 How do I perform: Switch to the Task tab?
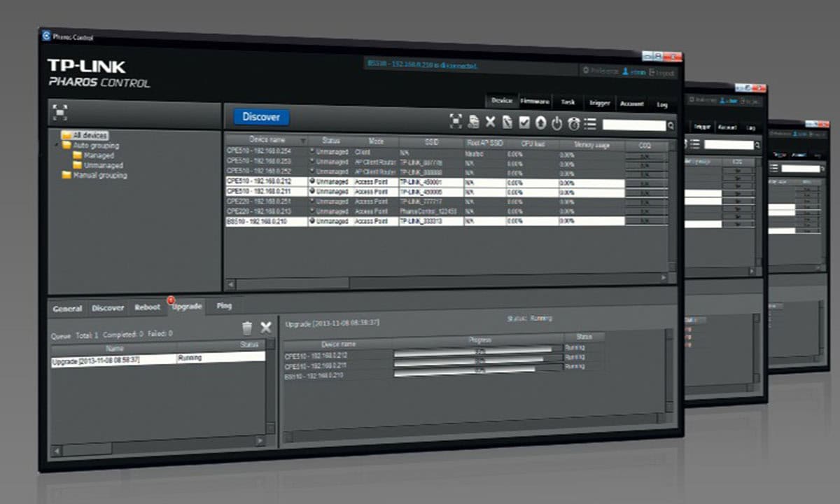tap(568, 102)
